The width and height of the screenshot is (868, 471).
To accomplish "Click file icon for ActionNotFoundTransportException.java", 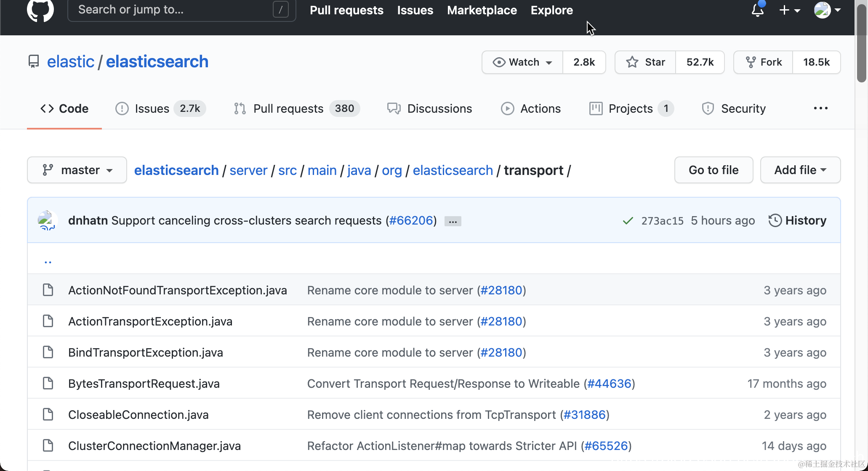I will (x=48, y=290).
